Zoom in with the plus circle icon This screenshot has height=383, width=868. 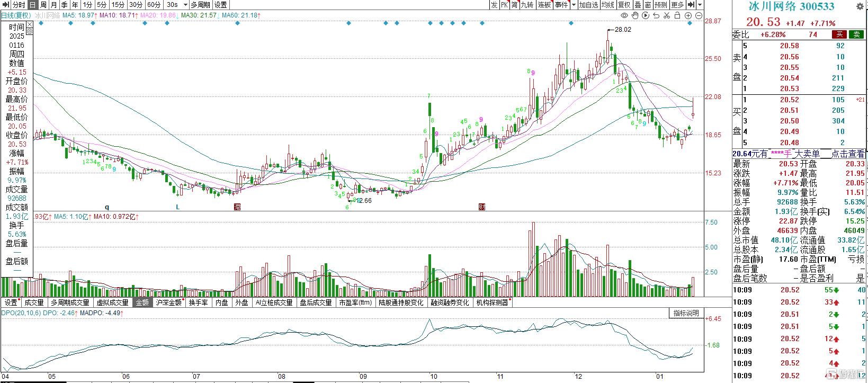coord(688,16)
